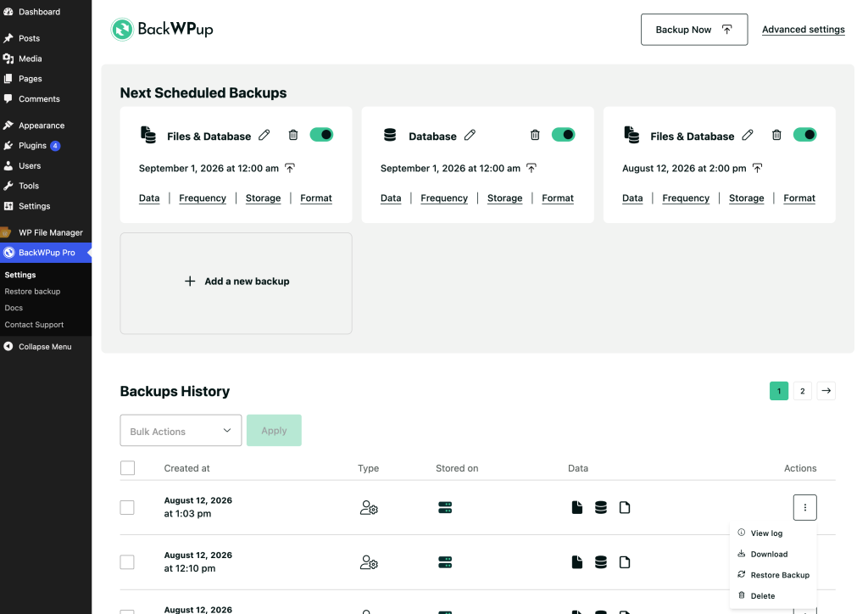Open Storage link on August 12 backup card

746,198
